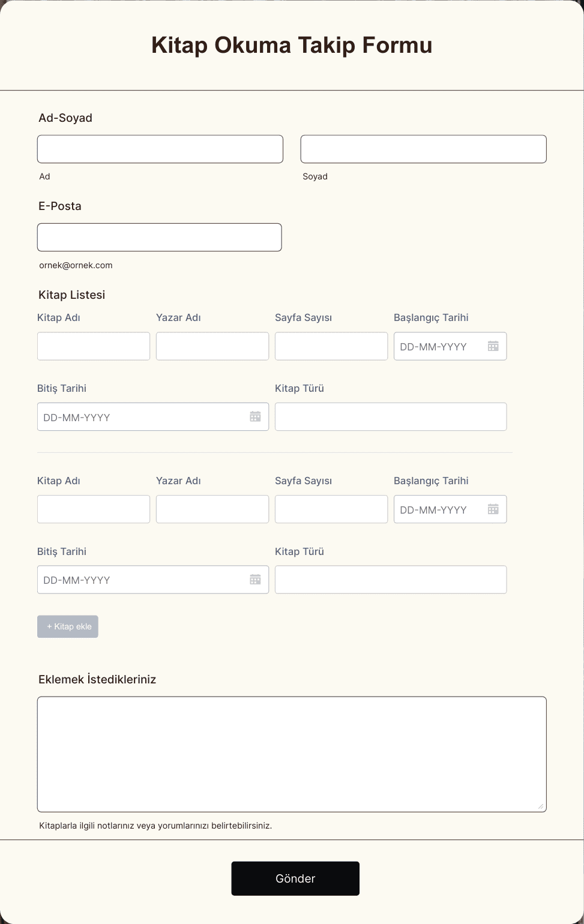Click second Kitap Türü field
Viewport: 584px width, 924px height.
click(x=391, y=580)
